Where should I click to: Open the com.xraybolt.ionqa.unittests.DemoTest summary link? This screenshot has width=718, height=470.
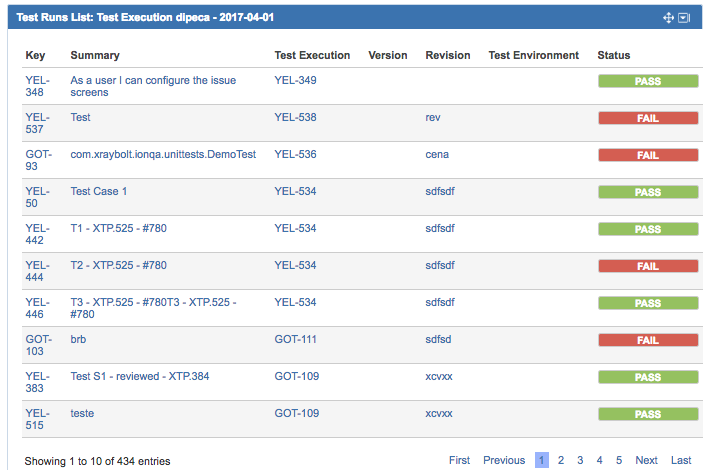pyautogui.click(x=163, y=154)
